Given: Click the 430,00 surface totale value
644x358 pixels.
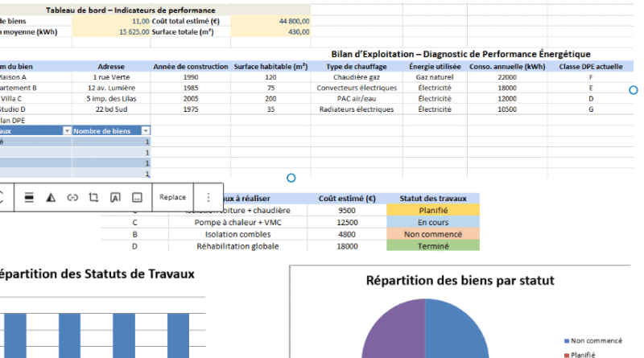Looking at the screenshot, I should click(x=270, y=31).
